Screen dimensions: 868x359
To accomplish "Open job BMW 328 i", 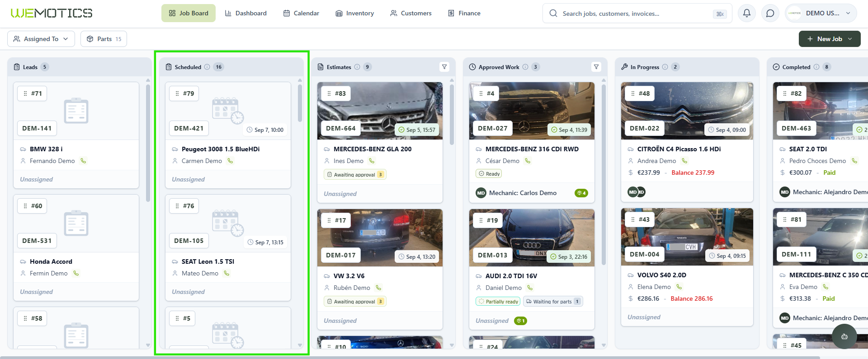I will [x=46, y=149].
